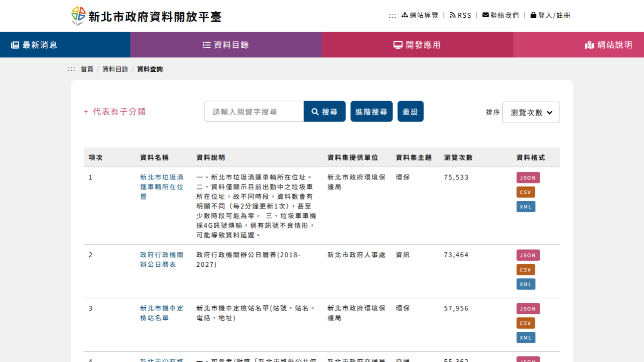Click 新北市政府人事處 provider cell
Viewport: 644px width, 362px height.
point(356,255)
